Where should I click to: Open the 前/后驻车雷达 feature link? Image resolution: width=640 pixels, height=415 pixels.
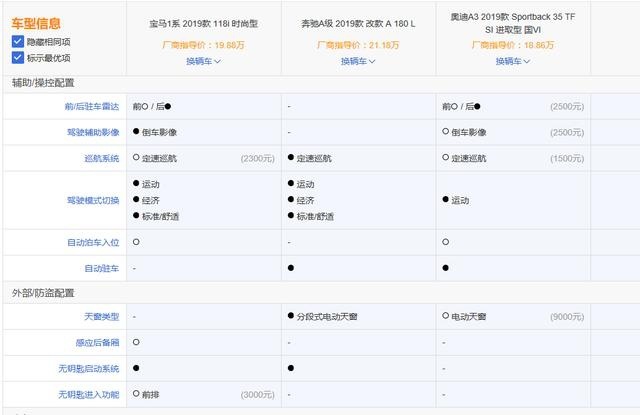click(x=92, y=107)
